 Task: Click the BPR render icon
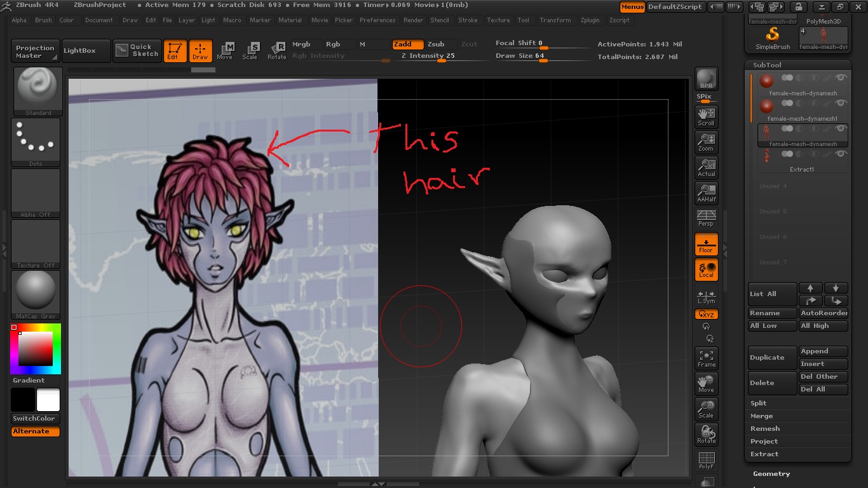[706, 79]
